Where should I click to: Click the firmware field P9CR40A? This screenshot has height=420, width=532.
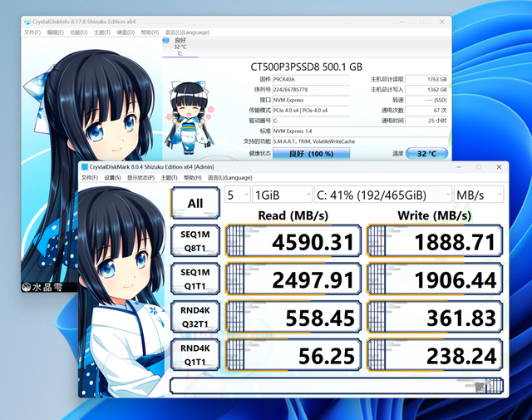(311, 80)
